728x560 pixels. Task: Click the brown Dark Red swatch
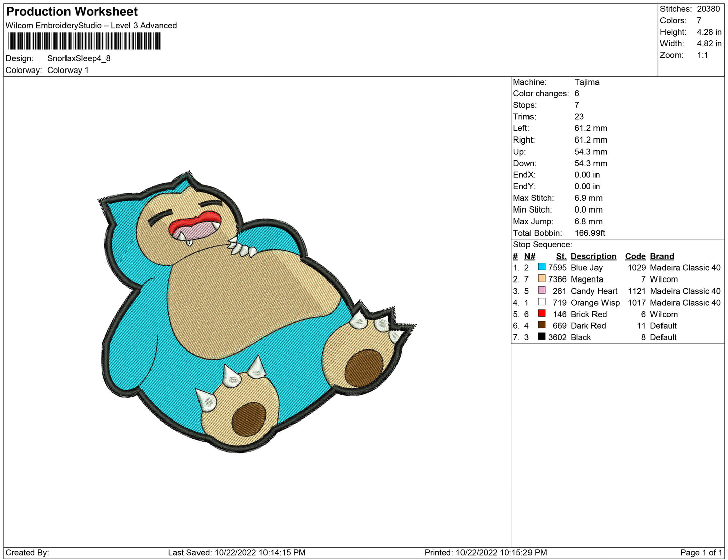[542, 325]
